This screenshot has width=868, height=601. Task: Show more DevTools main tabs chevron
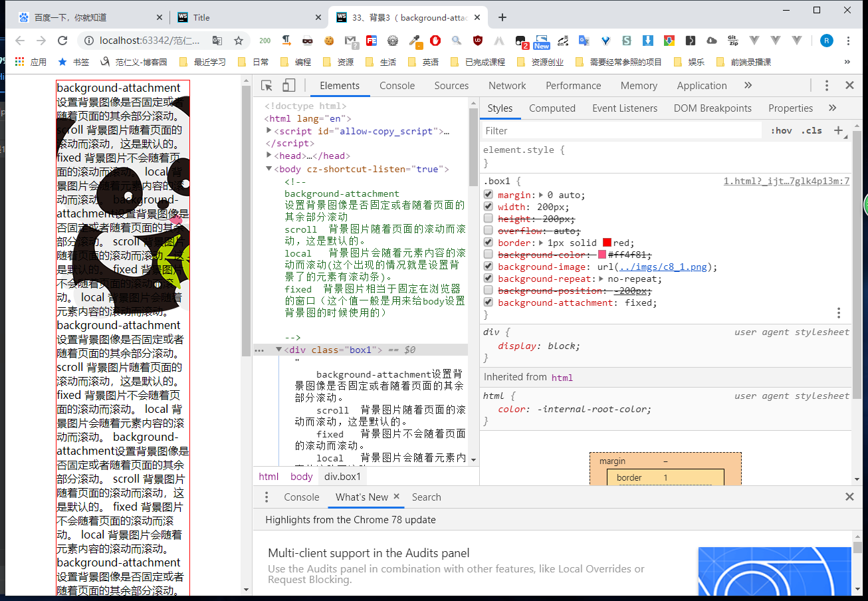click(x=748, y=85)
